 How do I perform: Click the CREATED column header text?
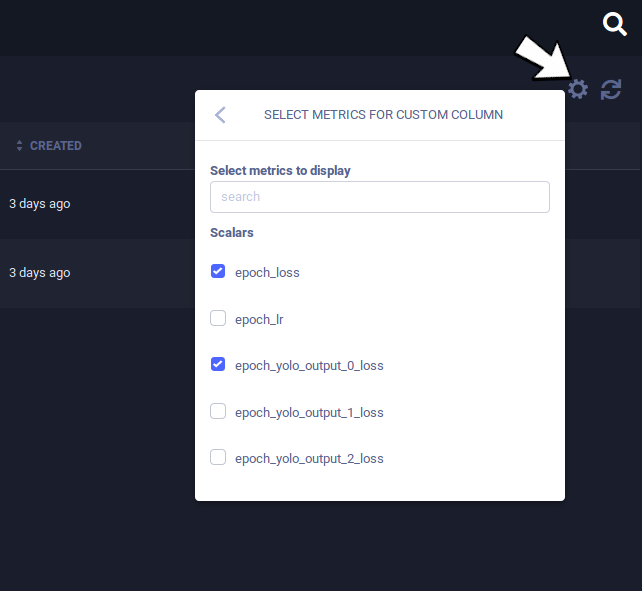[x=56, y=146]
